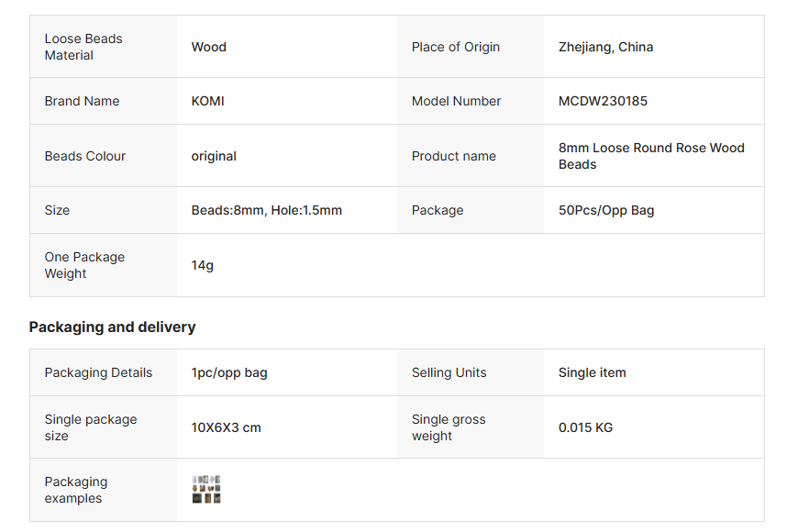787x532 pixels.
Task: Click the package value "50Pcs/Opp Bag"
Action: [606, 210]
